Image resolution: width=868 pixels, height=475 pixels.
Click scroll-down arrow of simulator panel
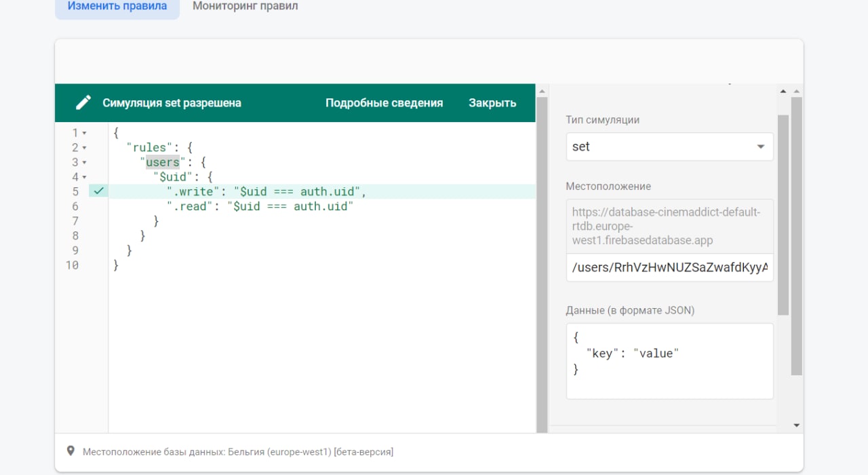point(797,425)
